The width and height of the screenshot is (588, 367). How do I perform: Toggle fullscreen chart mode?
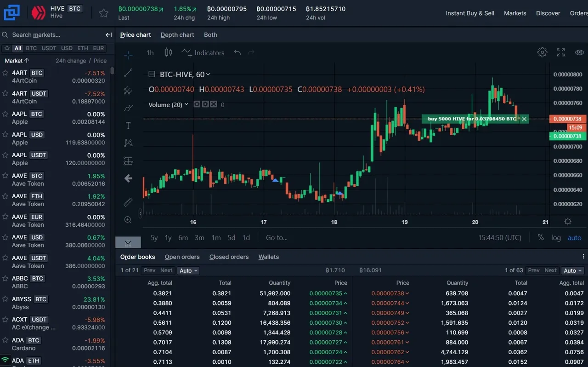pos(561,52)
